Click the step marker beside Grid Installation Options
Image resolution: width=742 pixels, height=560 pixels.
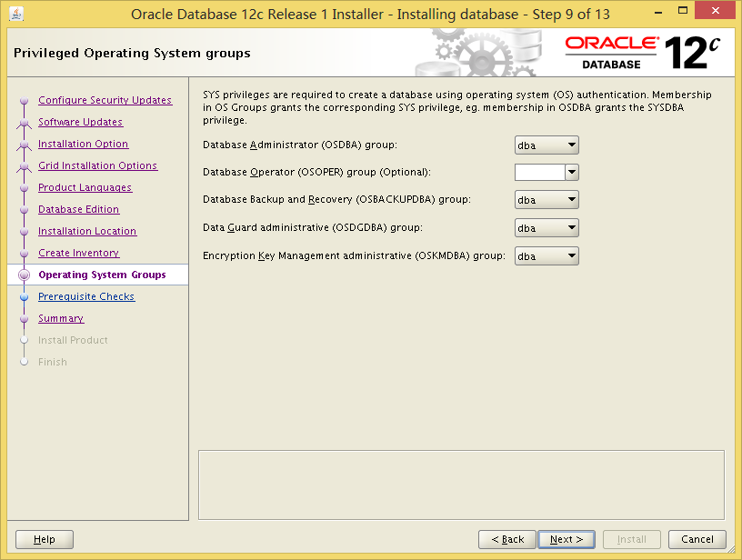(25, 166)
